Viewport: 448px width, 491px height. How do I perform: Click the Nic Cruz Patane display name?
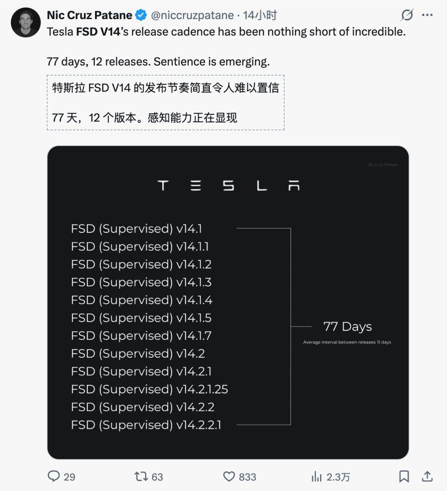90,15
